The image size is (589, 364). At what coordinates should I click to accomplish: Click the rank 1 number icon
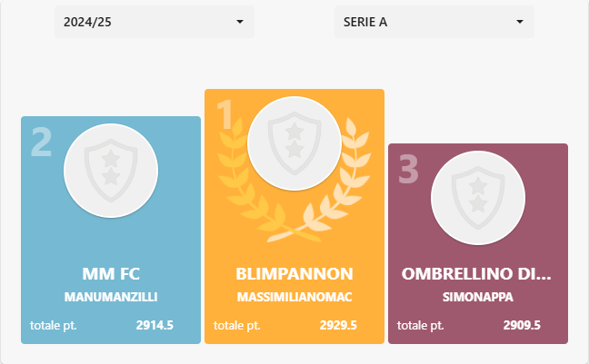click(225, 115)
